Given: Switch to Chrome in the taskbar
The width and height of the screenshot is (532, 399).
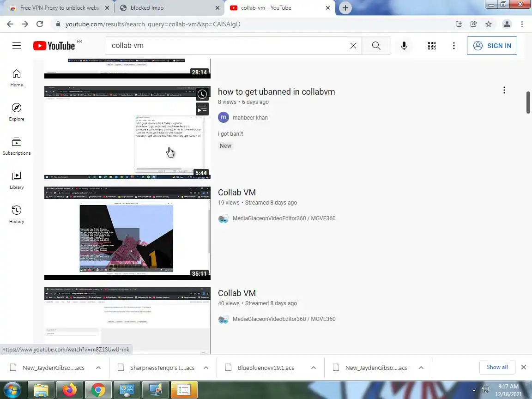Looking at the screenshot, I should pos(98,390).
